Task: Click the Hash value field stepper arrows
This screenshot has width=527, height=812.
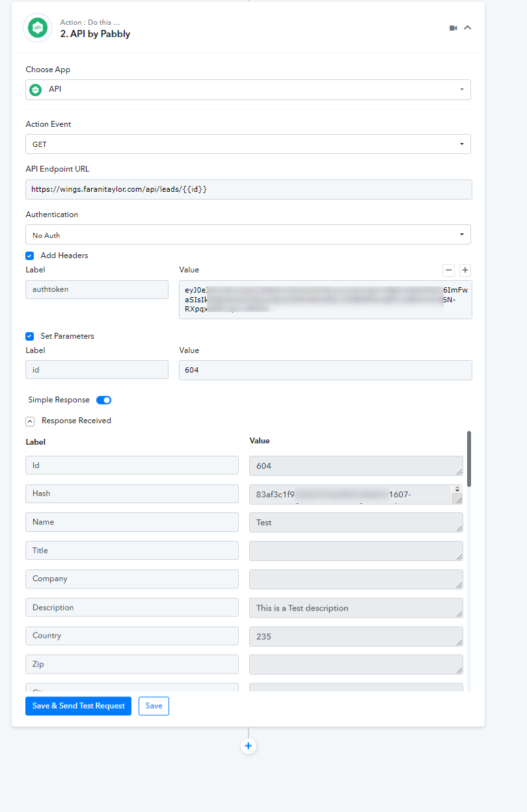Action: [x=457, y=489]
